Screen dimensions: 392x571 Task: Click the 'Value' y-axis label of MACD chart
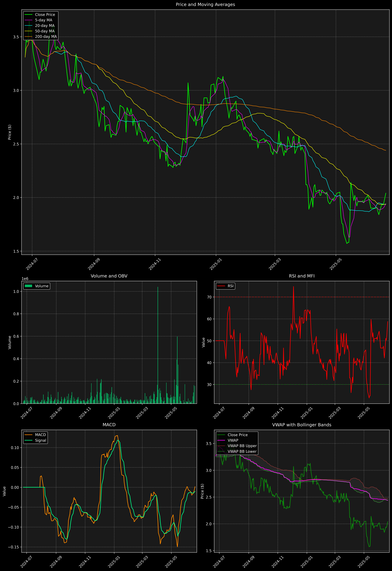coord(4,491)
